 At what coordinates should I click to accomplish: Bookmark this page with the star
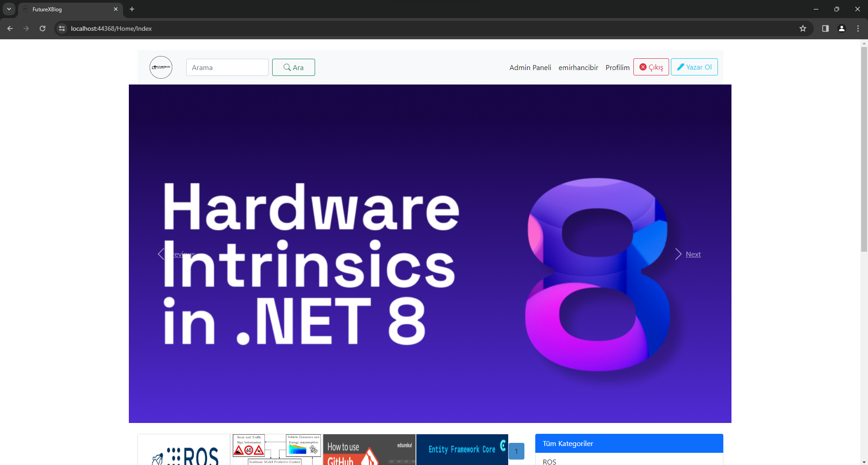(803, 28)
